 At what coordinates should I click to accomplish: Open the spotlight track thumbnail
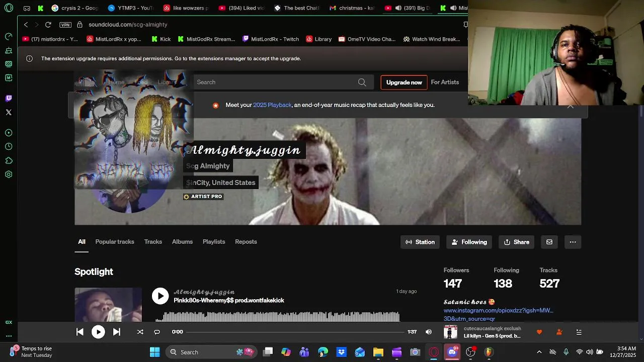108,305
